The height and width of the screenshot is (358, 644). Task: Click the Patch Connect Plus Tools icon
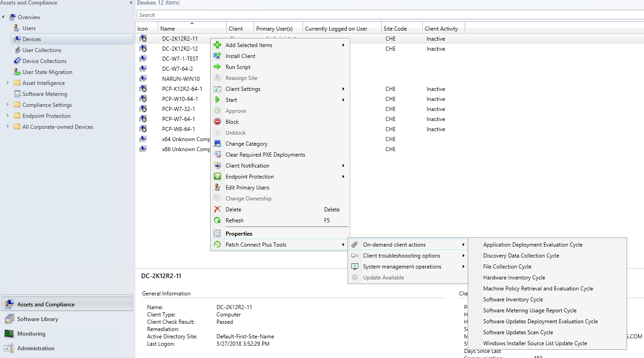point(217,245)
